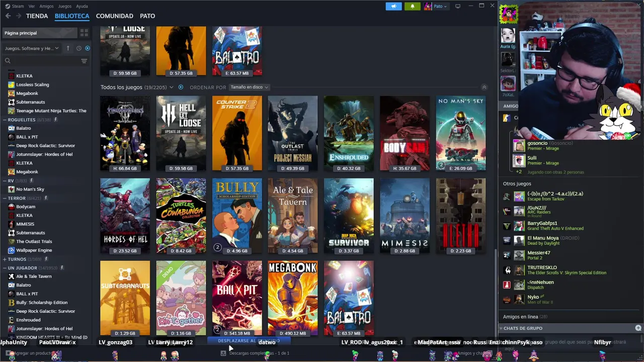Open Pato profile avatar in title bar

[428, 6]
